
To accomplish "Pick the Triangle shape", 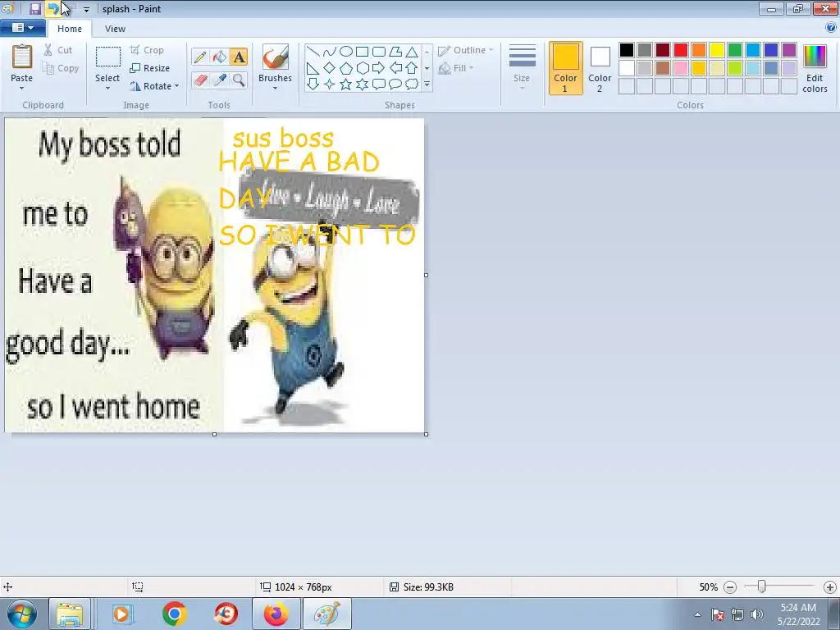I will pos(412,52).
